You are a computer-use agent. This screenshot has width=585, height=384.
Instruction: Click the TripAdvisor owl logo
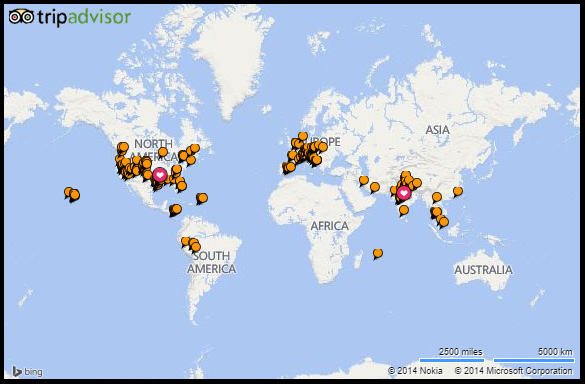tap(22, 16)
